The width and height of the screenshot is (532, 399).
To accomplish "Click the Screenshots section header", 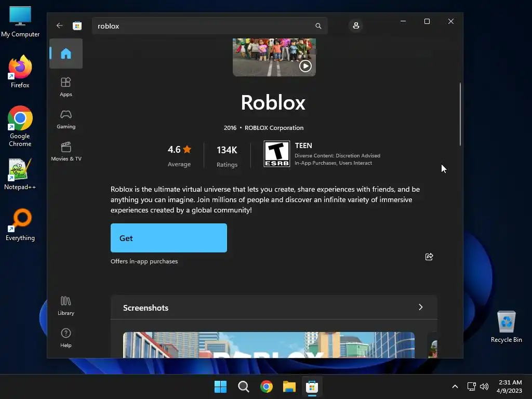I will 274,308.
